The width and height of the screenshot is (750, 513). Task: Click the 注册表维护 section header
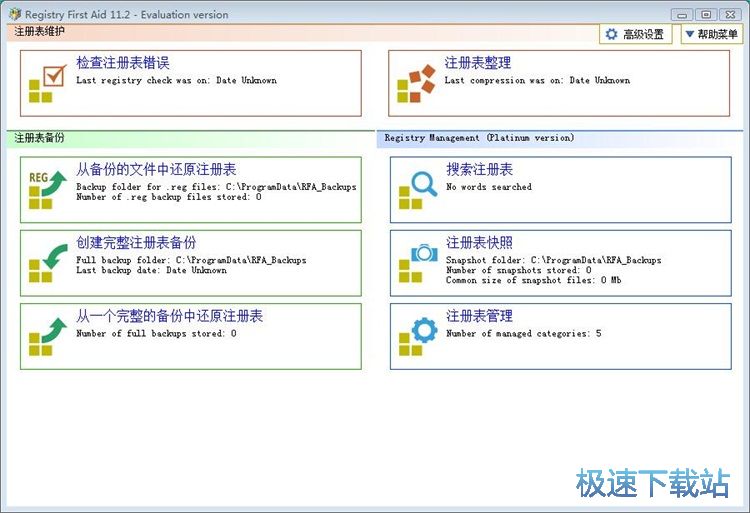[39, 32]
